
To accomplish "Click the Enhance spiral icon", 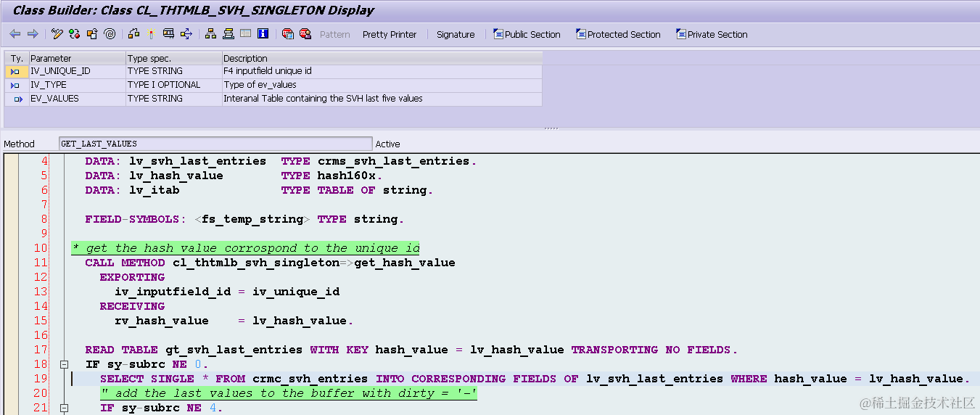I will click(x=110, y=34).
